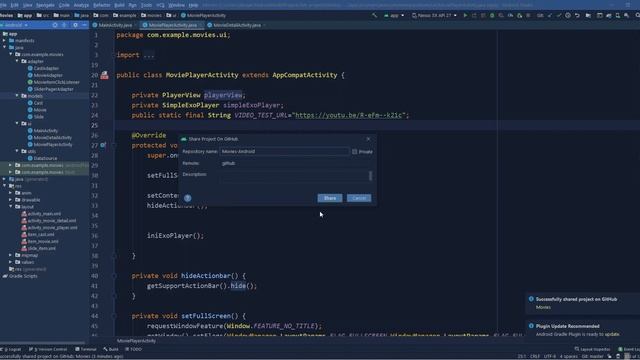Click the Description field scrollbar in dialog
Image resolution: width=640 pixels, height=360 pixels.
tap(370, 176)
